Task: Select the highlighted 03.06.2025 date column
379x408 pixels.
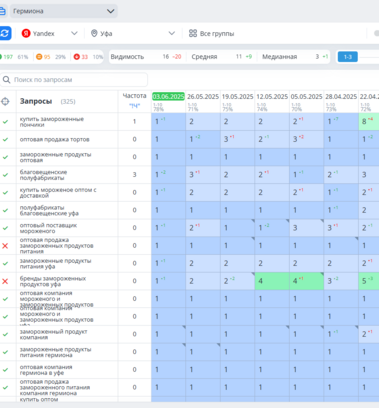Action: (168, 96)
